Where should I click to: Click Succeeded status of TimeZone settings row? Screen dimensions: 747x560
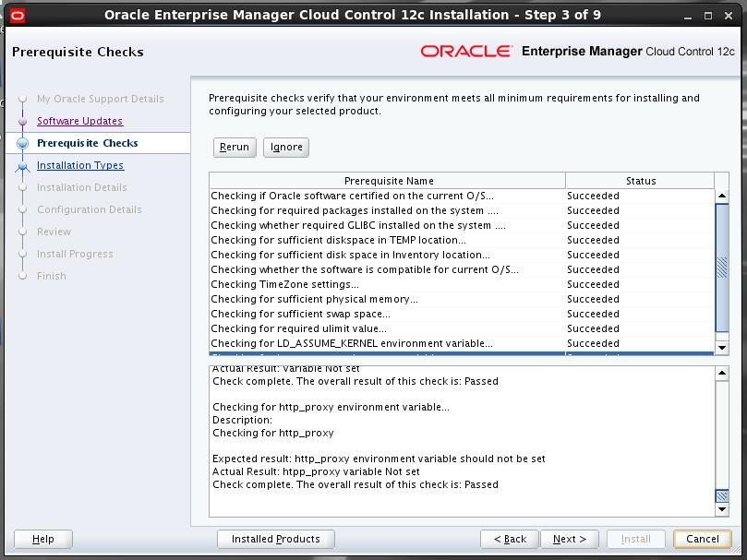coord(593,285)
